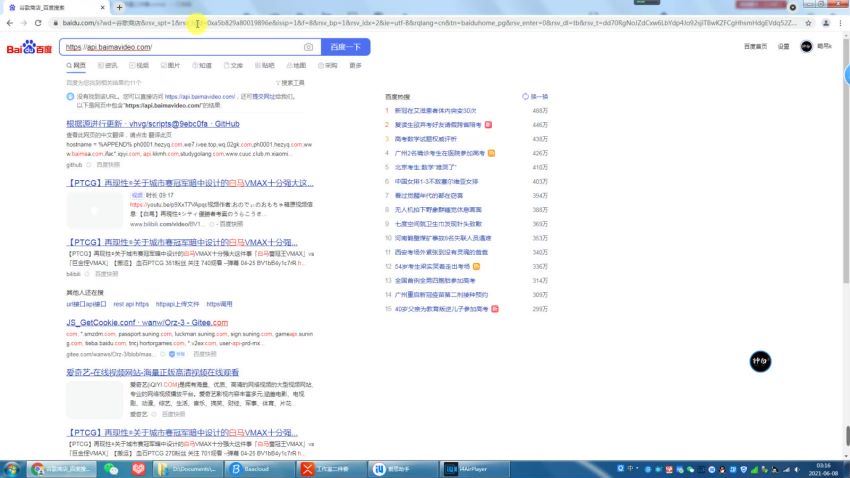Click the Chrome profile icon
Image resolution: width=850 pixels, height=478 pixels.
pos(826,23)
